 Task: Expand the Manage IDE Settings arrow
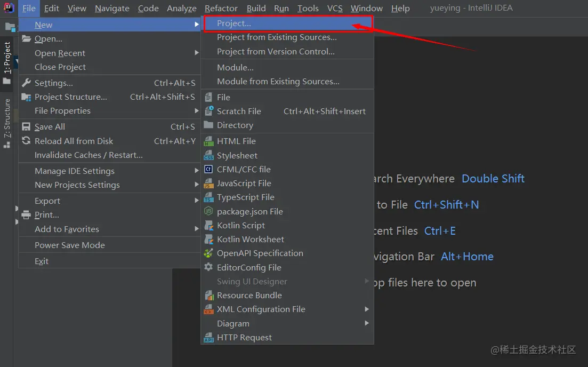pyautogui.click(x=197, y=171)
